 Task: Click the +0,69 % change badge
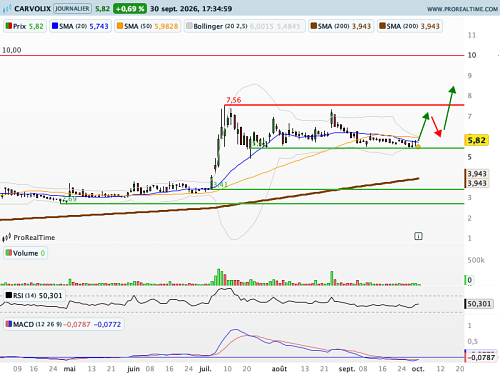pyautogui.click(x=130, y=9)
